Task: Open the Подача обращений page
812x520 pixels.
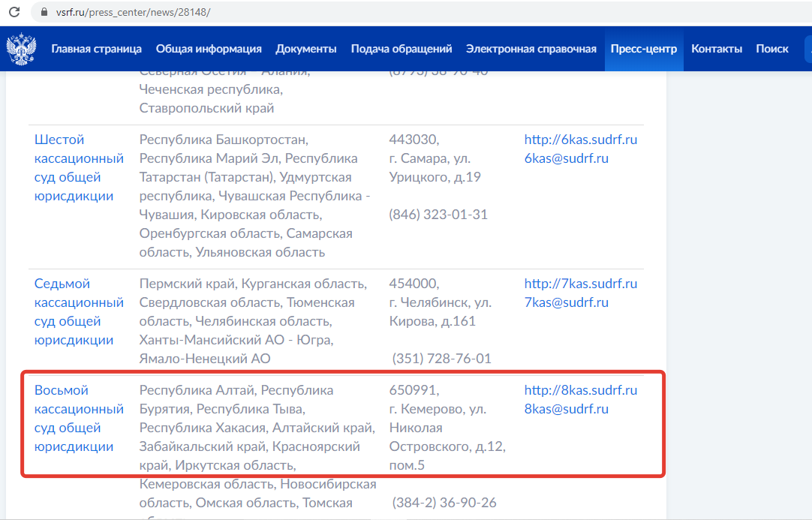Action: point(401,48)
